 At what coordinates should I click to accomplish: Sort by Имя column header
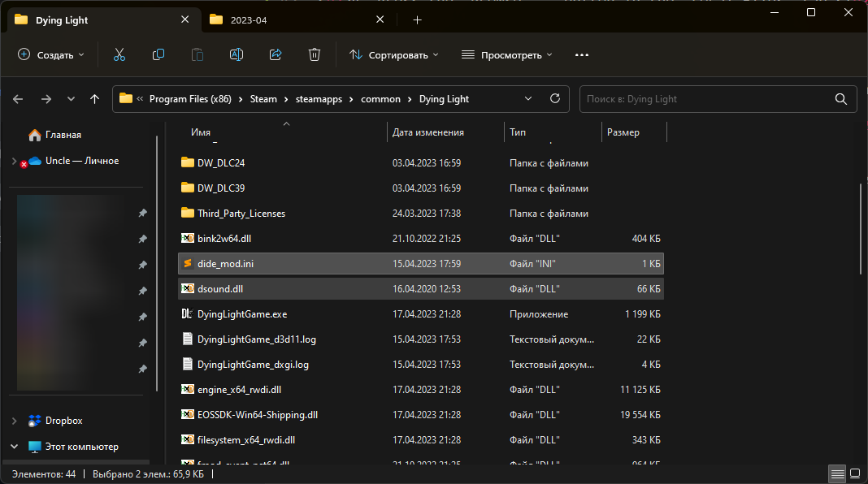tap(201, 132)
